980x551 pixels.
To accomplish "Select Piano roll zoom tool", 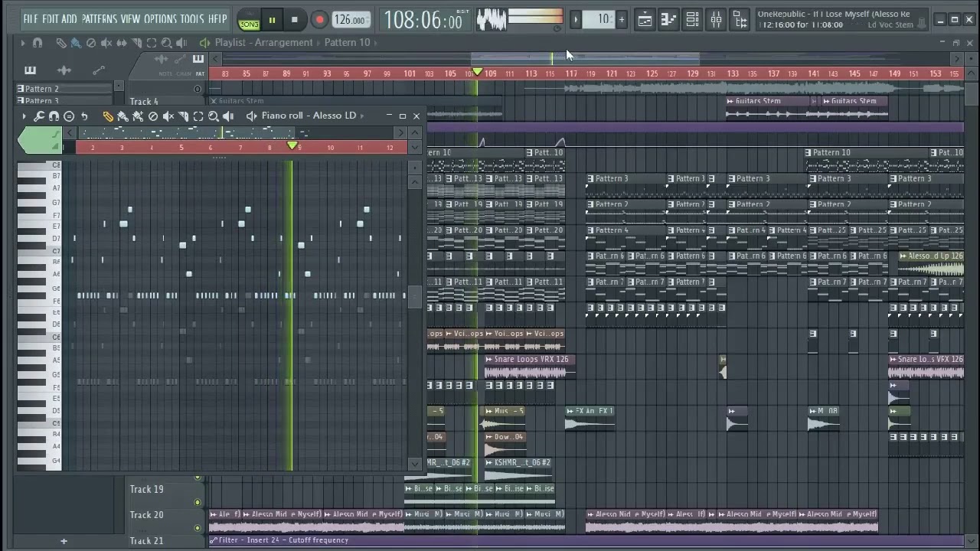I will tap(214, 116).
